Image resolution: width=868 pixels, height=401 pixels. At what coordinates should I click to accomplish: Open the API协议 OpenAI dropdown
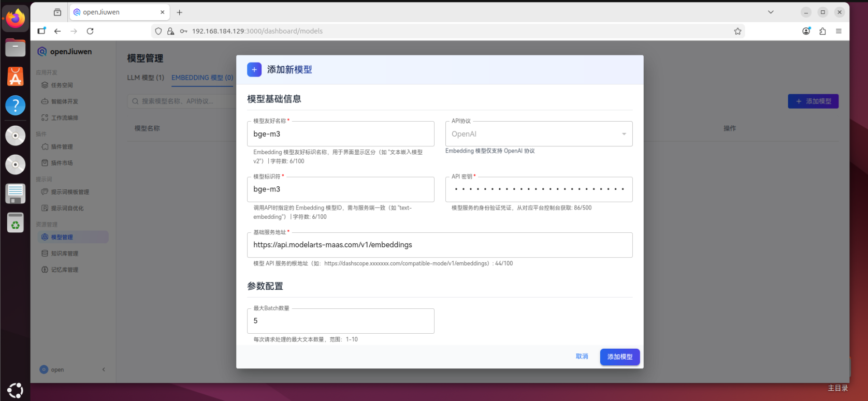click(539, 134)
